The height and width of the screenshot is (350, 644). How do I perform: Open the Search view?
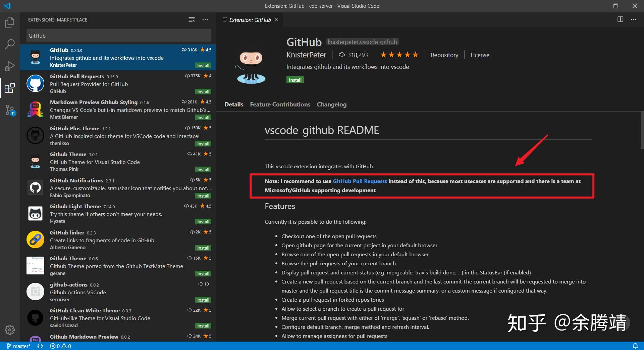(x=10, y=44)
